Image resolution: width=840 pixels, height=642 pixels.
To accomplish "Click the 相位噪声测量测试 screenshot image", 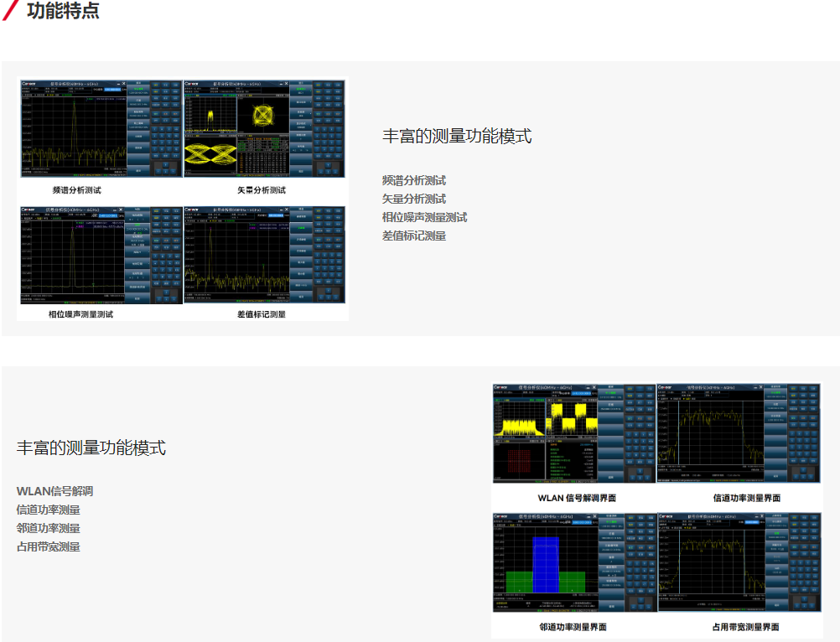I will click(100, 255).
